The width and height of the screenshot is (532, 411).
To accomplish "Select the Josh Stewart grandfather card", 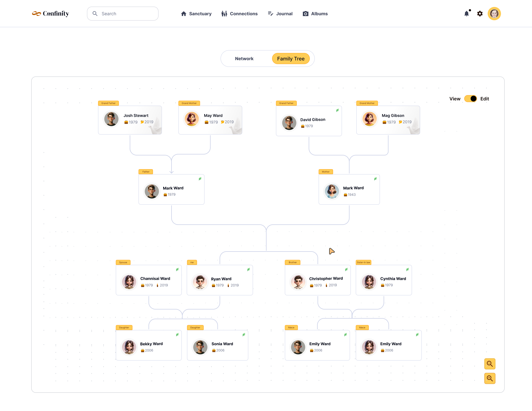I will point(130,120).
